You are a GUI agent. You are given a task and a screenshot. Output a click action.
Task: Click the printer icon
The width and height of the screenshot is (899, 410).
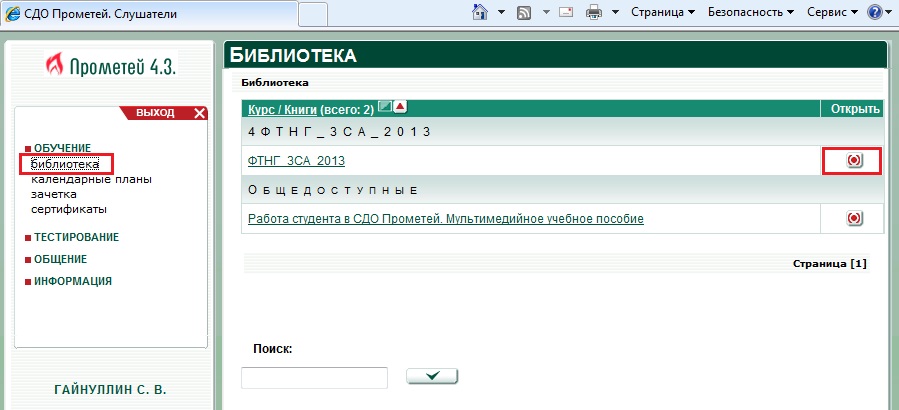[x=593, y=13]
